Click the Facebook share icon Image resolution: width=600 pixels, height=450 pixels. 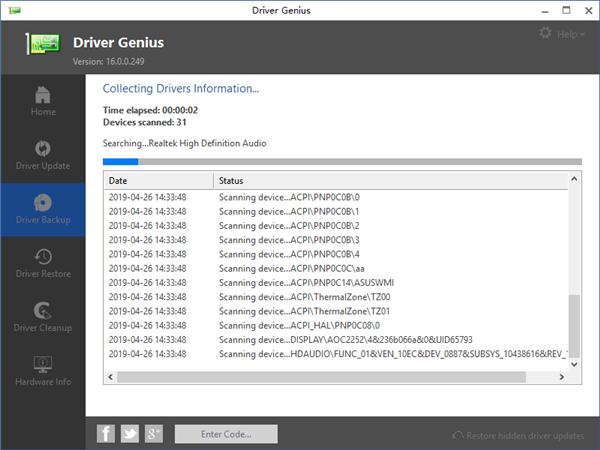106,433
